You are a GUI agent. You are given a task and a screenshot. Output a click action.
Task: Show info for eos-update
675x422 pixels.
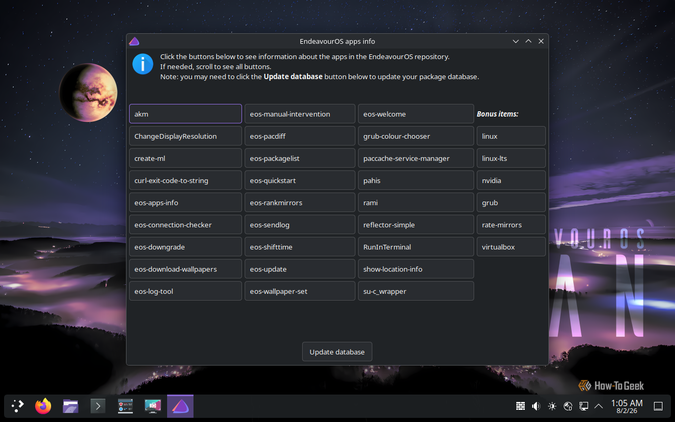pos(300,269)
